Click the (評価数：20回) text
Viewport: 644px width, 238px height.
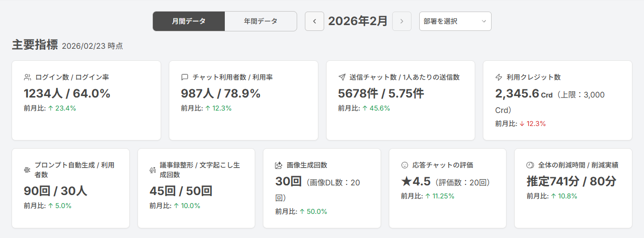click(463, 182)
